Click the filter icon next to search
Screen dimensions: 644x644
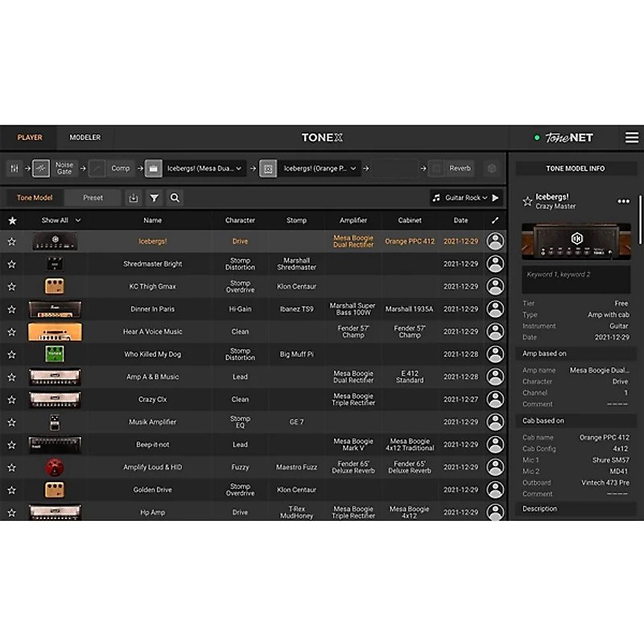click(154, 197)
